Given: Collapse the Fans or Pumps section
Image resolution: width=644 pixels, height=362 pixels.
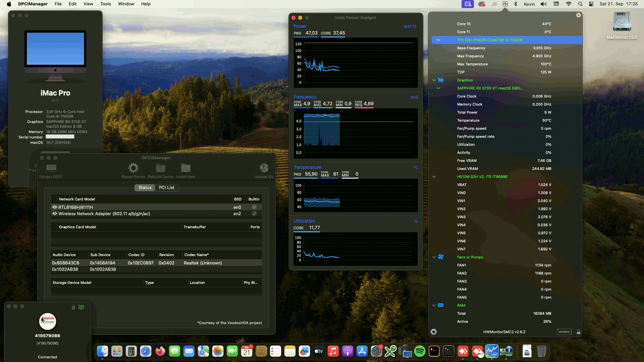Looking at the screenshot, I should tap(434, 257).
